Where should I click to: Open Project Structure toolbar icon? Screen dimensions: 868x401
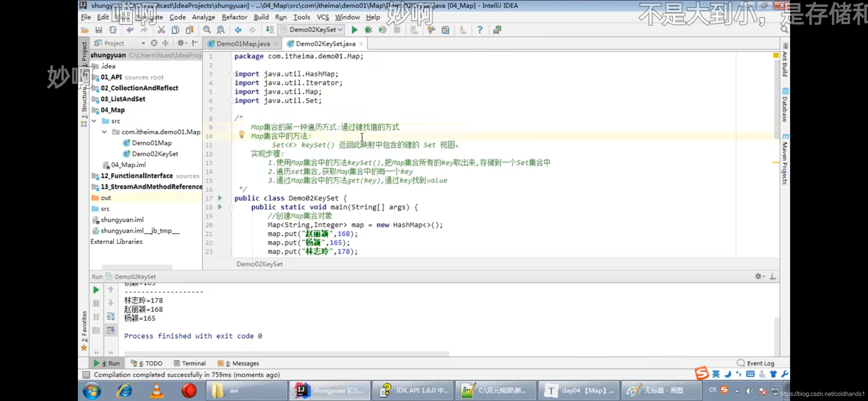click(445, 30)
